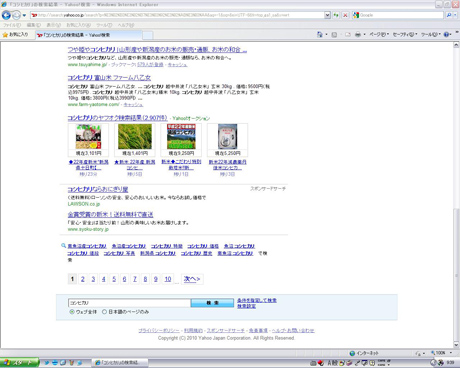
Task: Click the scrollbar up arrow
Action: point(456,45)
